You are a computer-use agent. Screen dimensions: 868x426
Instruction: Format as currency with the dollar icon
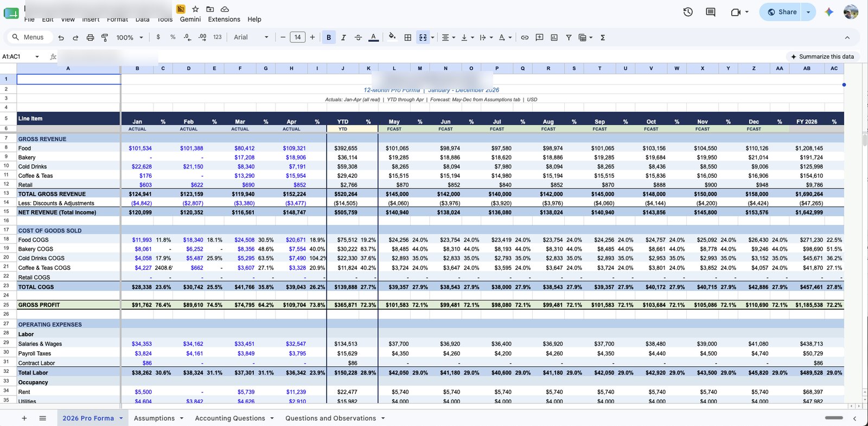click(158, 37)
